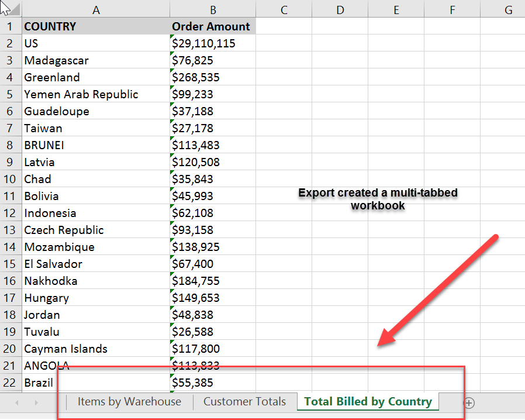The height and width of the screenshot is (420, 525).
Task: Select the Czech Republic cell
Action: pyautogui.click(x=96, y=230)
